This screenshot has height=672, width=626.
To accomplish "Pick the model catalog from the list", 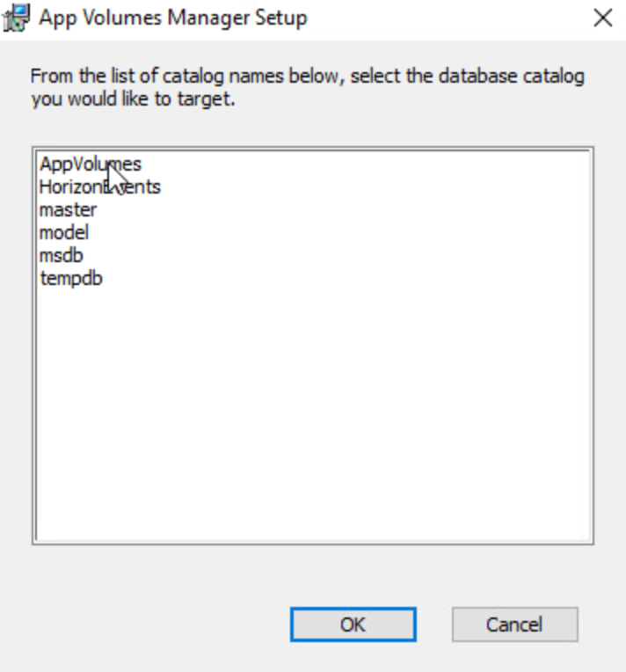I will (64, 233).
